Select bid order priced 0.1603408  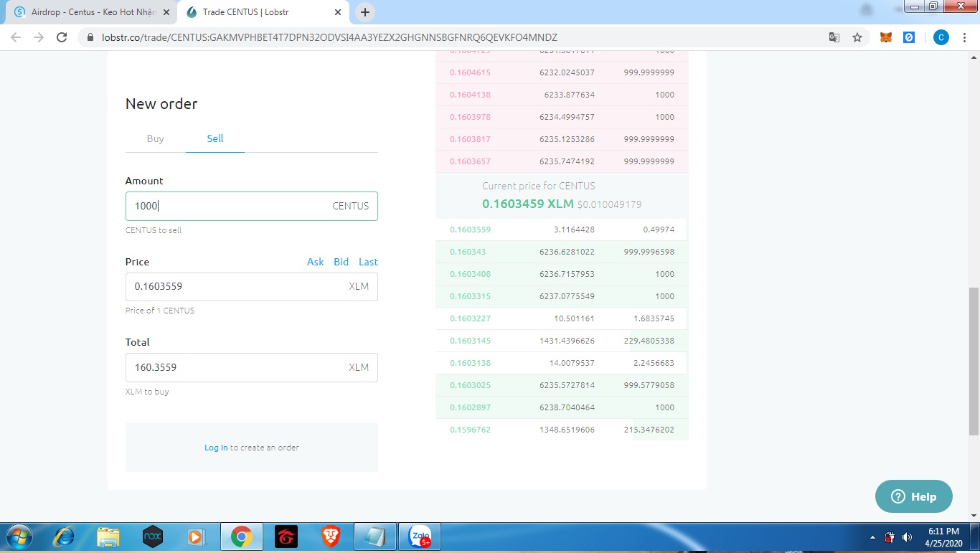562,274
